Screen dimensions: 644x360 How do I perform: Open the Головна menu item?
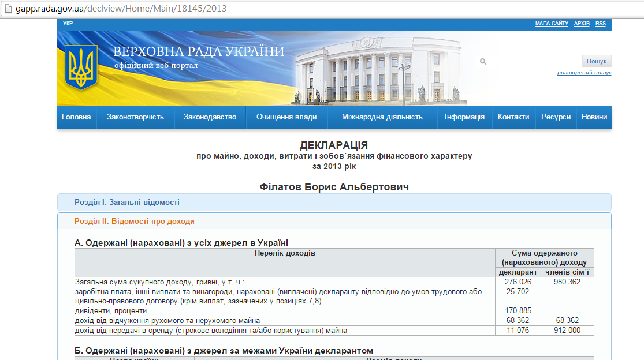coord(76,117)
